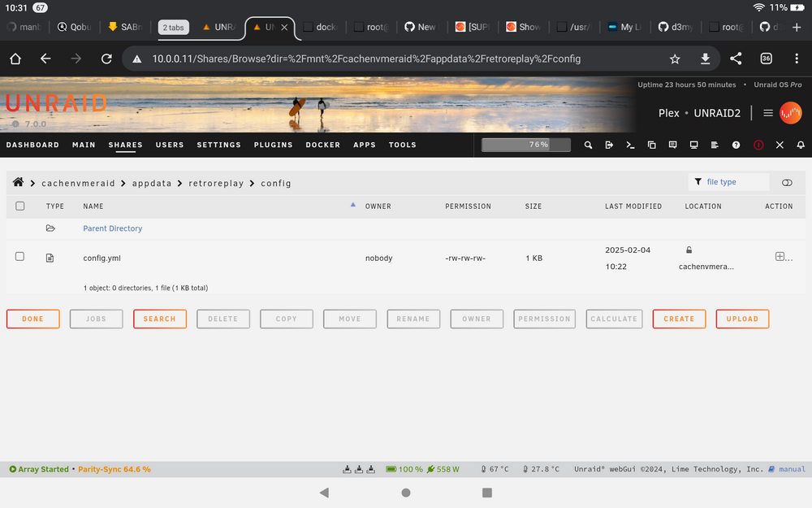Click the DONE button
This screenshot has width=812, height=508.
point(33,319)
